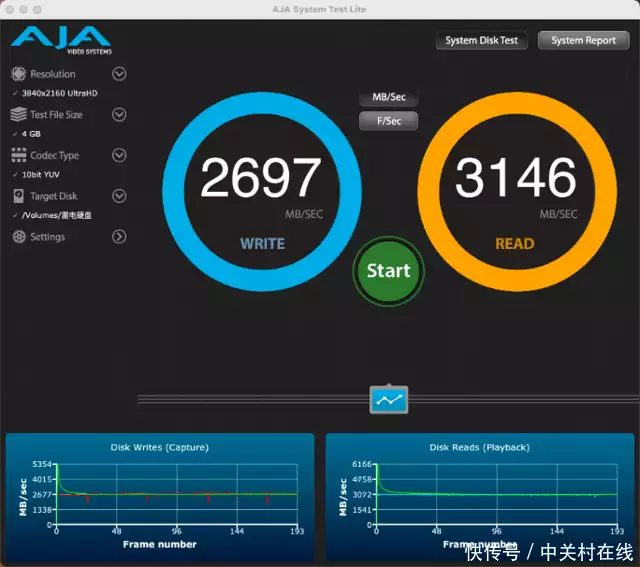
Task: Click the AJA System Test Lite title
Action: pyautogui.click(x=319, y=9)
